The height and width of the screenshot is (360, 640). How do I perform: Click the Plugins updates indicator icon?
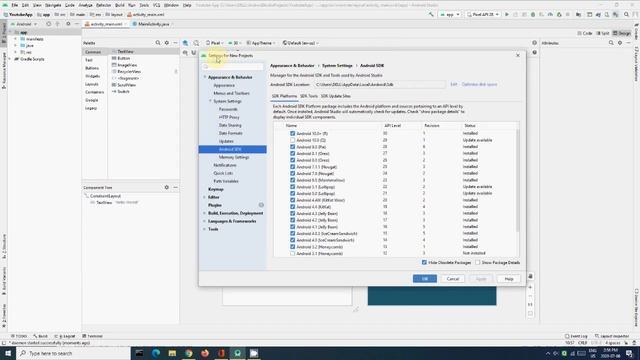(x=261, y=205)
